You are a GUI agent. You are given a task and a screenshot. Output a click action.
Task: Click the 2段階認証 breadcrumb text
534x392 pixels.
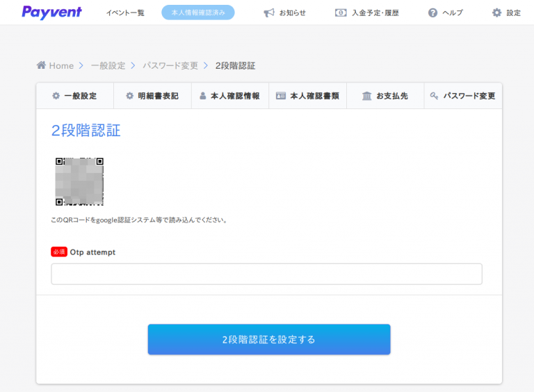pos(235,65)
